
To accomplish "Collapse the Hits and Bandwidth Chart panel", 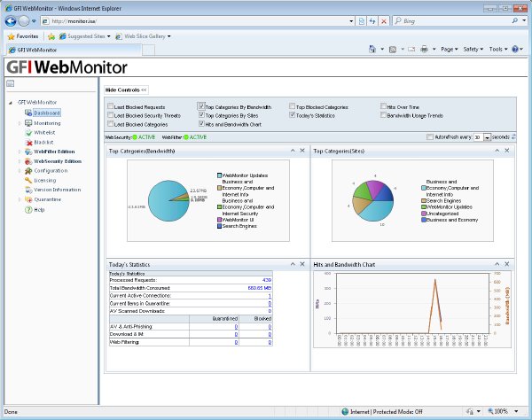I will 497,264.
